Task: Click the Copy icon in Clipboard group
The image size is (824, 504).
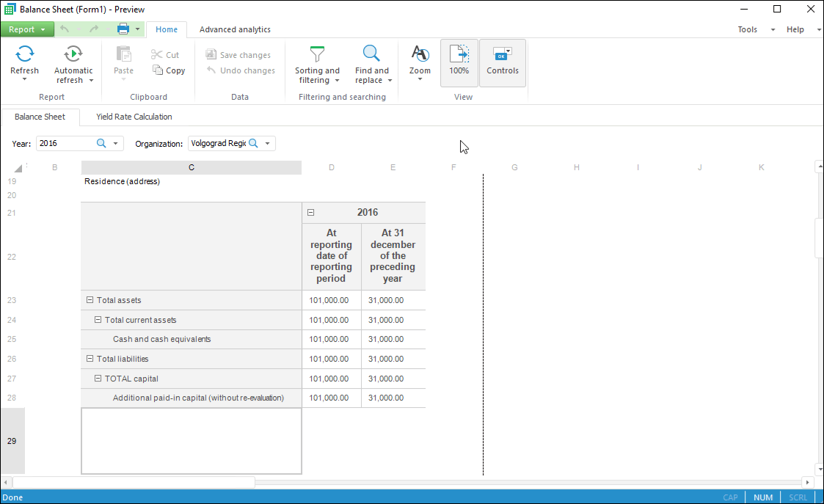Action: click(x=158, y=70)
